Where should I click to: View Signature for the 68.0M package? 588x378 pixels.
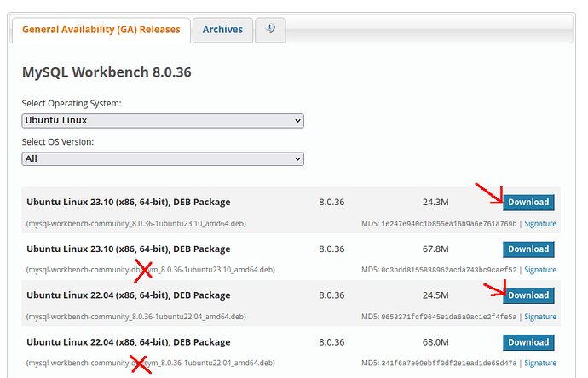[540, 363]
